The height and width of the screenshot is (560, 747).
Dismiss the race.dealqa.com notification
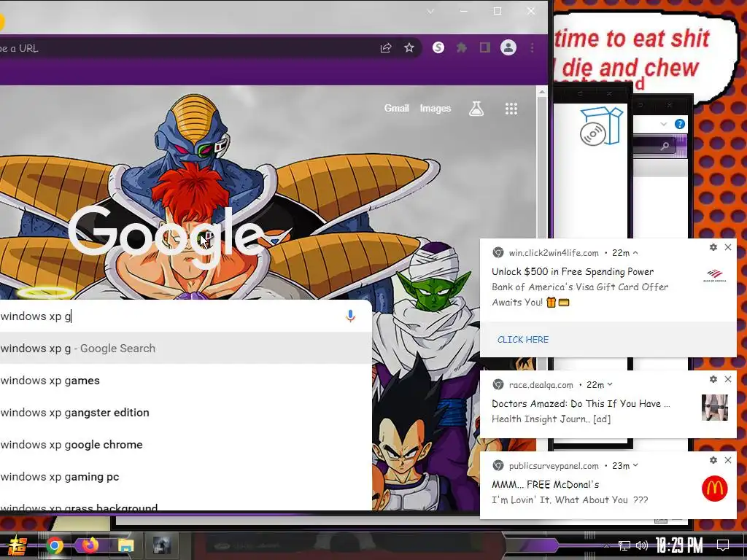click(x=728, y=379)
